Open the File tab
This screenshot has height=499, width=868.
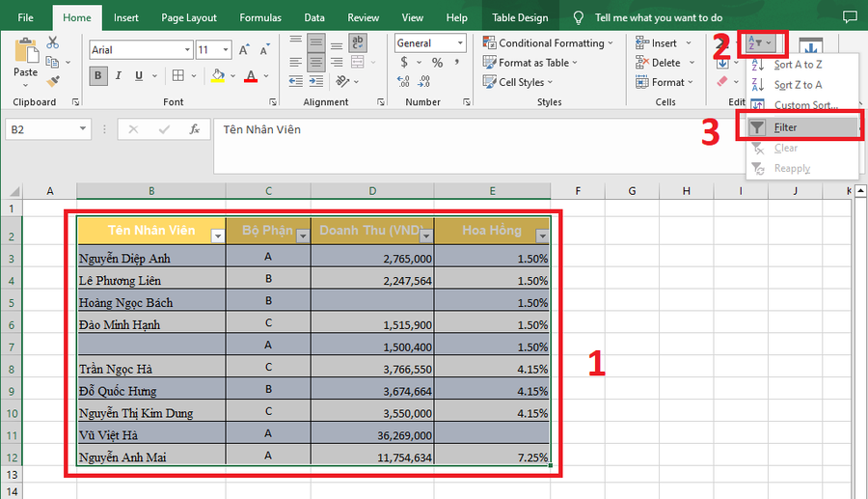pyautogui.click(x=25, y=17)
